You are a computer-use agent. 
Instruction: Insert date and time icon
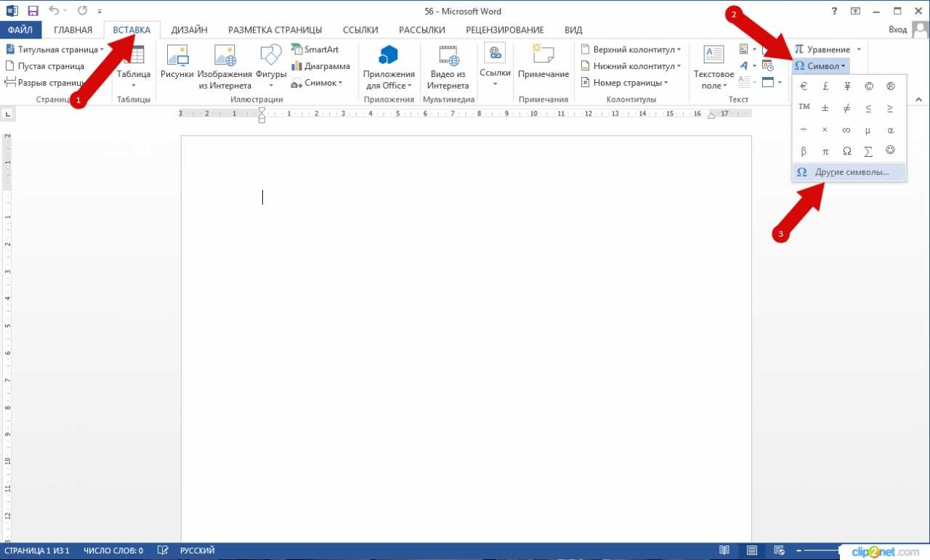pos(768,65)
